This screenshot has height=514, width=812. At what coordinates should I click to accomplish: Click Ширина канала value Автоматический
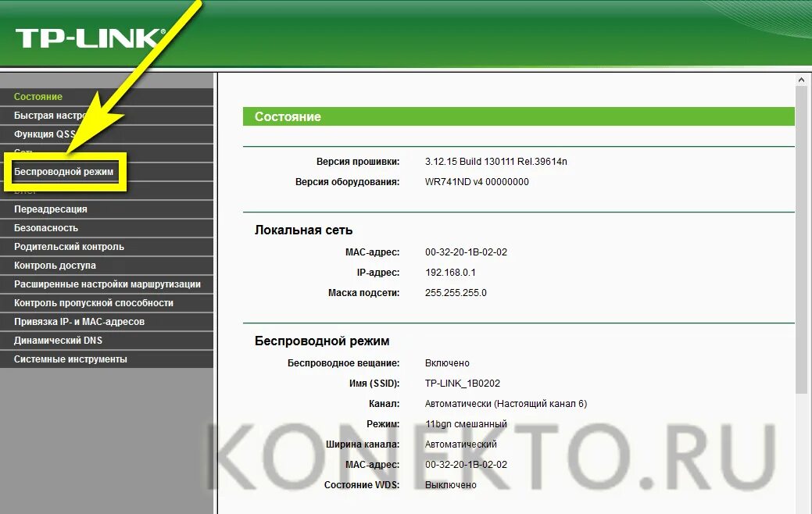[461, 444]
